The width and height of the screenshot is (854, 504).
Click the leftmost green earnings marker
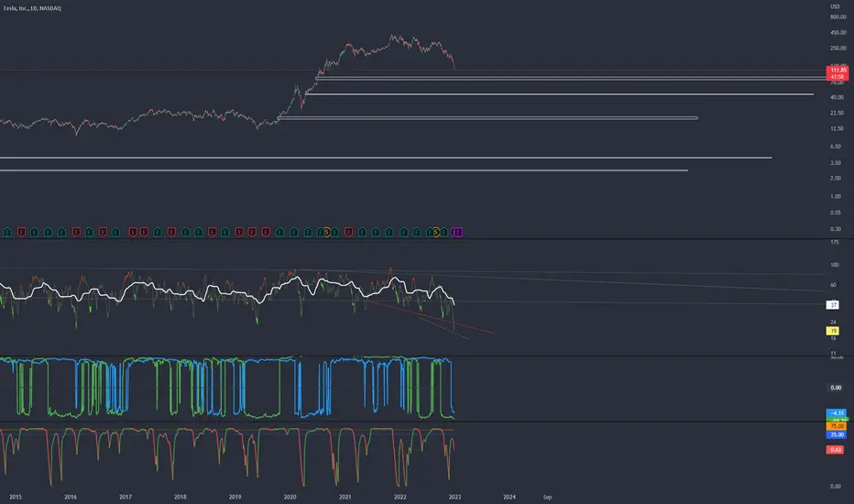click(7, 233)
